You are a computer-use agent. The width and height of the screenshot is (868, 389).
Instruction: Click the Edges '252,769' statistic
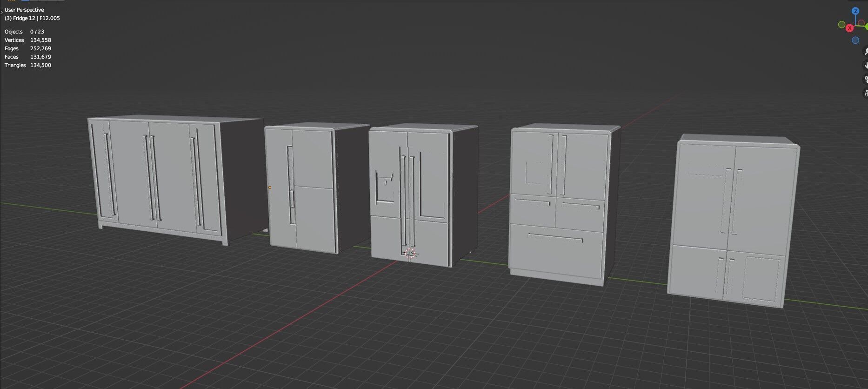[40, 48]
